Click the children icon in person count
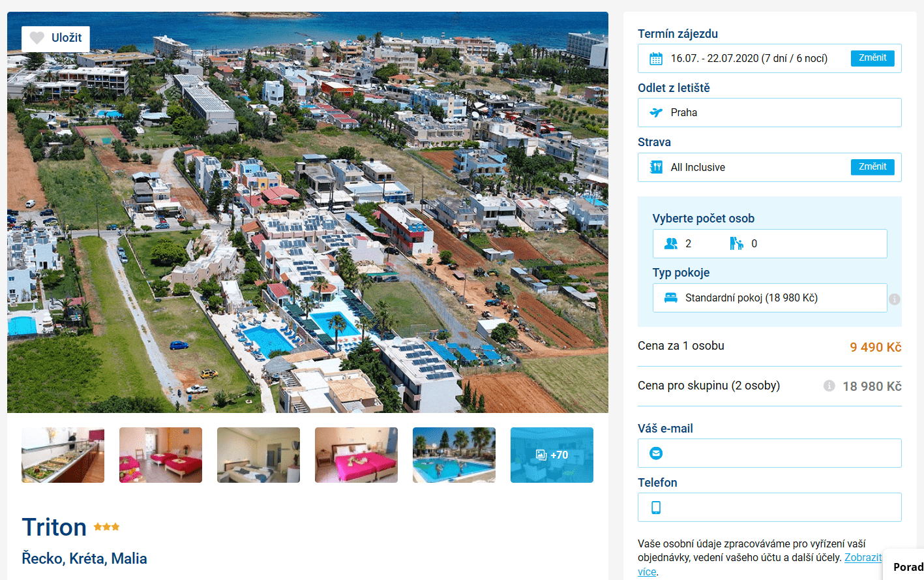 tap(736, 243)
